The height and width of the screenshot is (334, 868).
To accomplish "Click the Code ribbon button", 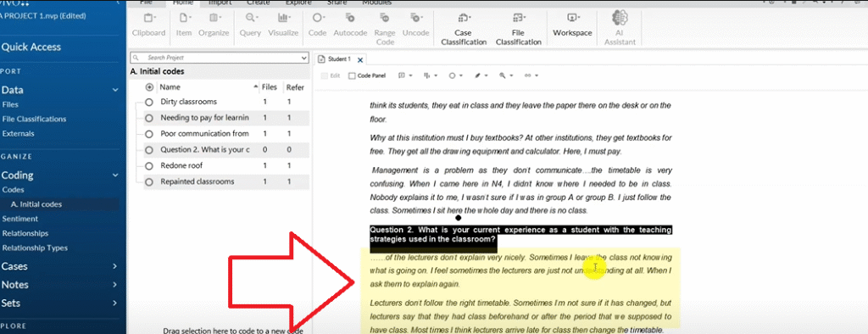I will tap(317, 25).
